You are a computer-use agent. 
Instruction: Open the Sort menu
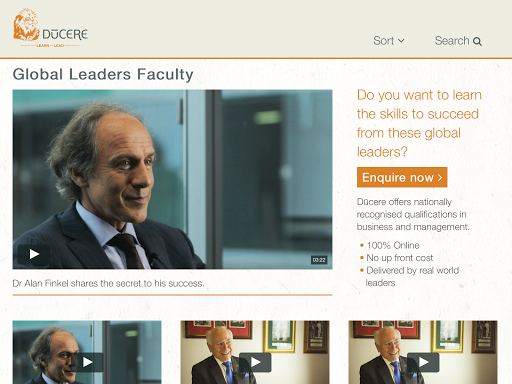coord(389,41)
